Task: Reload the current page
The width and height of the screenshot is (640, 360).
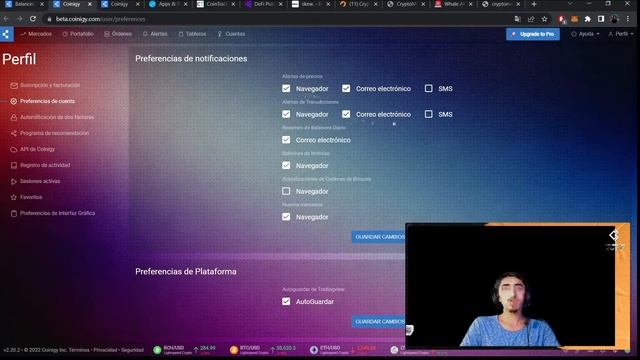Action: (x=33, y=19)
